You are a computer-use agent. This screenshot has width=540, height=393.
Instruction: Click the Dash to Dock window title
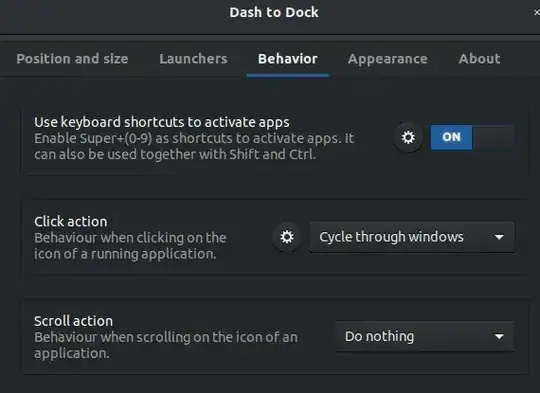click(274, 12)
